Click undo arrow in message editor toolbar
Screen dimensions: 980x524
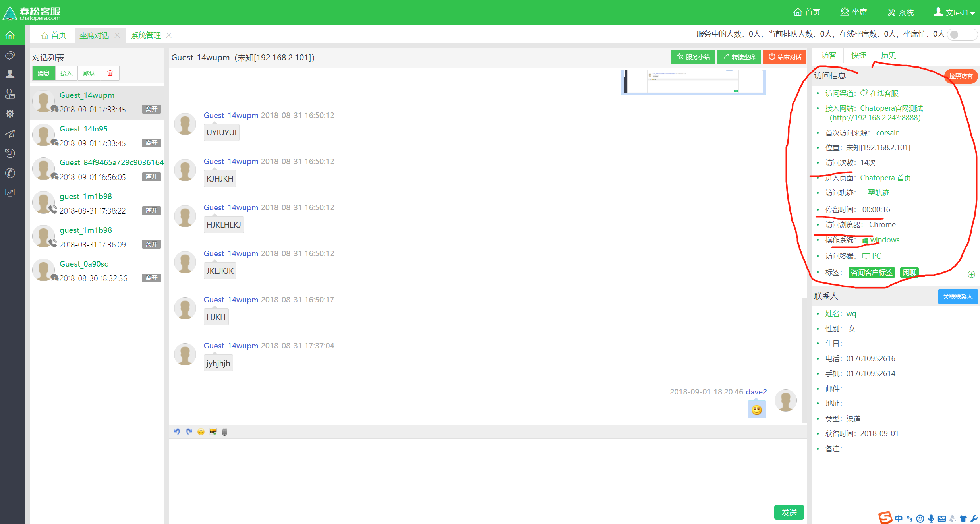(x=177, y=432)
